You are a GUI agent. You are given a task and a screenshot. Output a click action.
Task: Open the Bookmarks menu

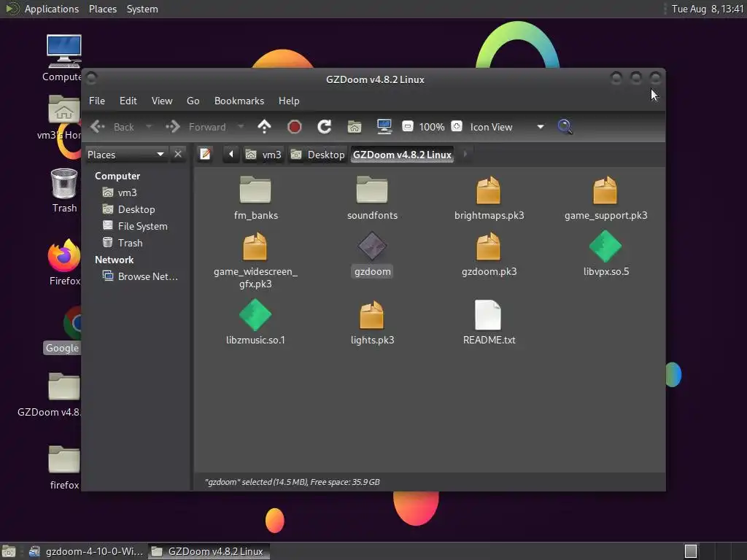239,101
